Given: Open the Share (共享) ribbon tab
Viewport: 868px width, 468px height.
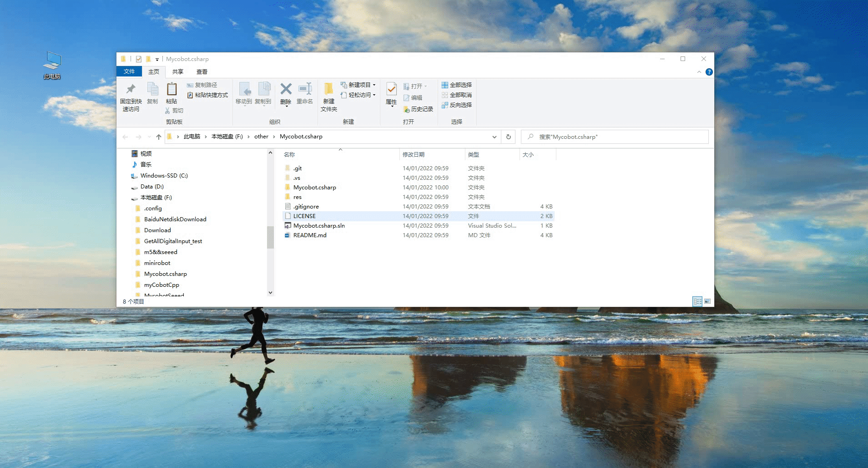Looking at the screenshot, I should pos(177,72).
